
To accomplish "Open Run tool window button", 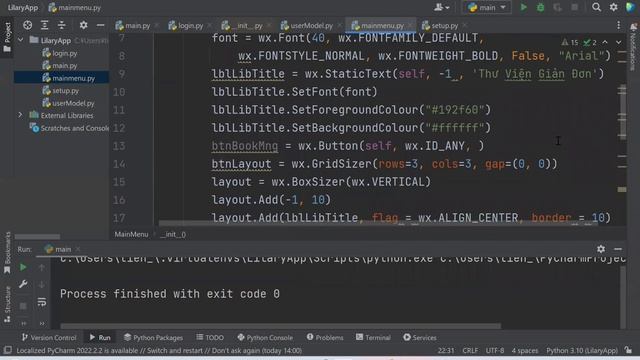I will coord(100,337).
